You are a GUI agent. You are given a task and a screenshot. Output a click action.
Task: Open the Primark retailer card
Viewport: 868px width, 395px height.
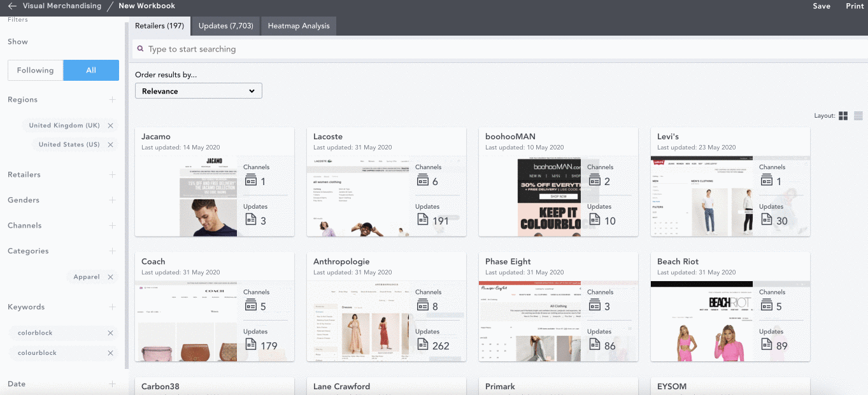tap(559, 386)
